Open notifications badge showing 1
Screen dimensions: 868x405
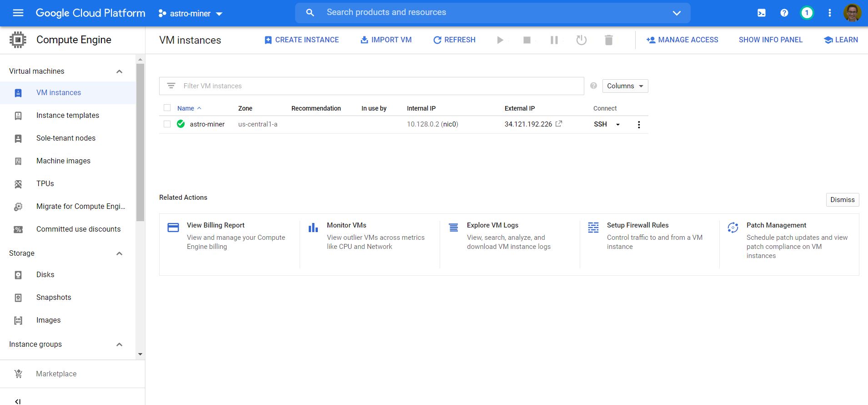[807, 13]
